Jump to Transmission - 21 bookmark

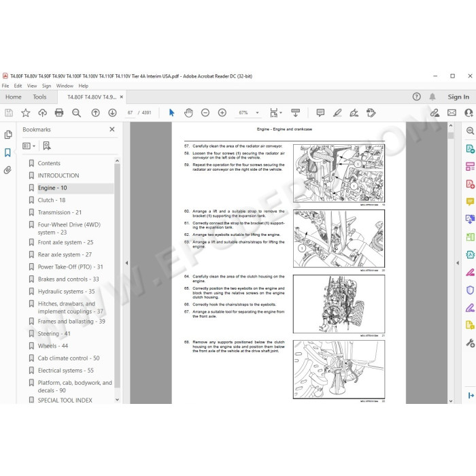[x=60, y=212]
